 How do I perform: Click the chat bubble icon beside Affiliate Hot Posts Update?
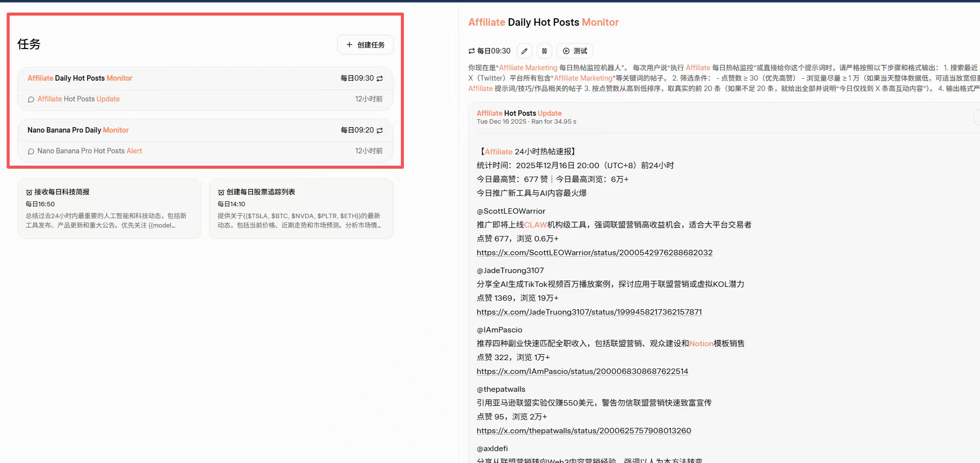pos(31,99)
